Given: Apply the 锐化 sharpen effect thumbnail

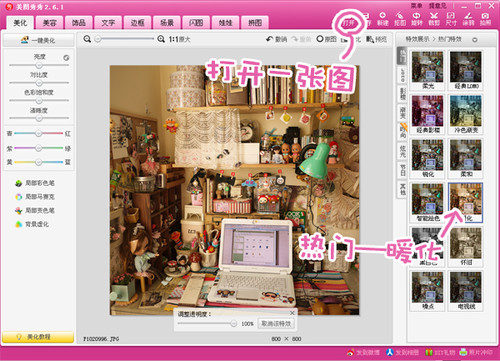Looking at the screenshot, I should (427, 158).
